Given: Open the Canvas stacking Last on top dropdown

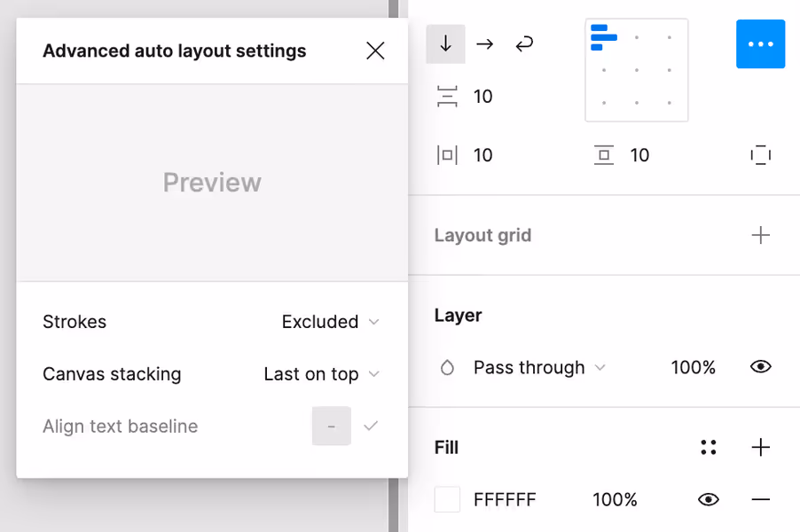Looking at the screenshot, I should coord(321,374).
